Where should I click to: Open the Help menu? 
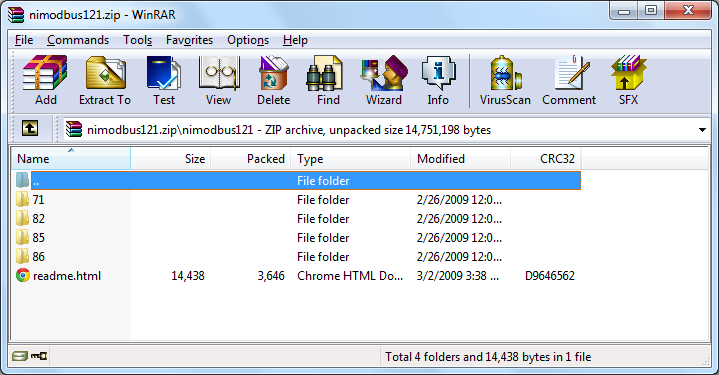click(x=295, y=40)
